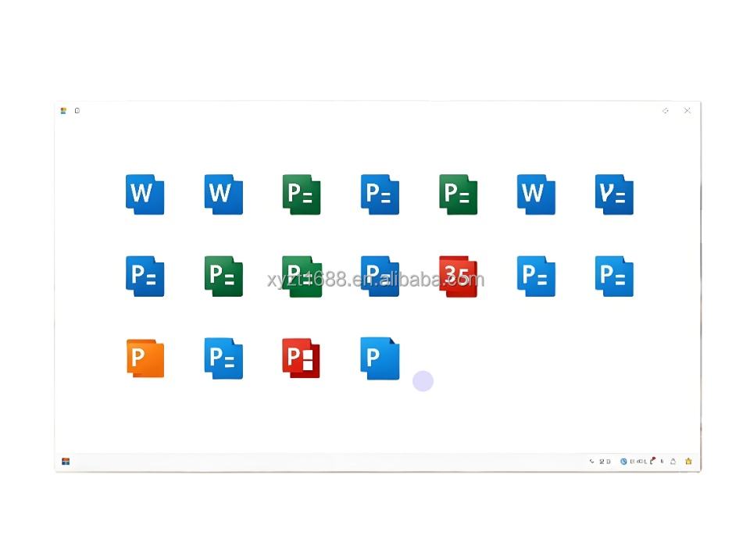Image resolution: width=750 pixels, height=560 pixels.
Task: Click the restore button beside the close X
Action: [x=666, y=110]
